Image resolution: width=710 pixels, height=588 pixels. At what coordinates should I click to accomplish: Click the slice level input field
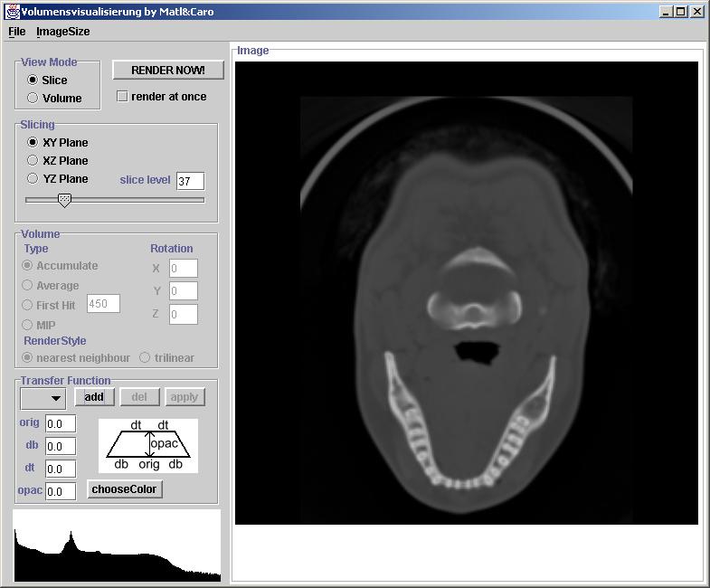coord(190,181)
